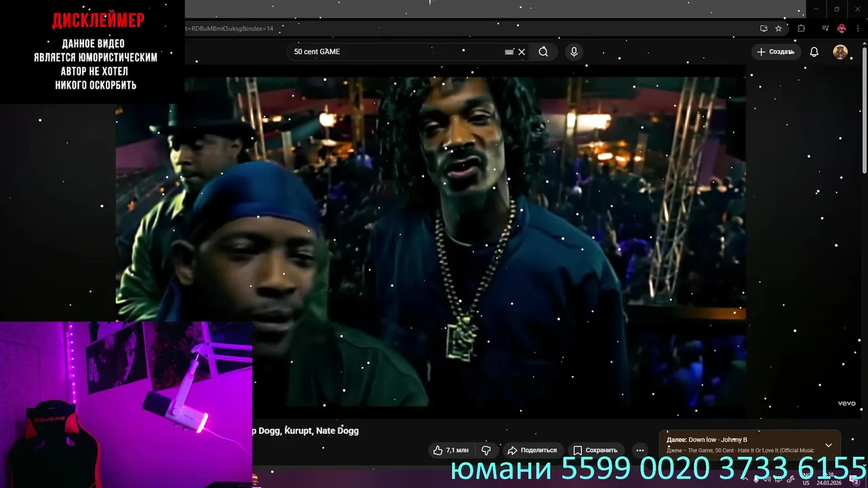This screenshot has height=488, width=868.
Task: Start voice search with the microphone icon
Action: 574,52
